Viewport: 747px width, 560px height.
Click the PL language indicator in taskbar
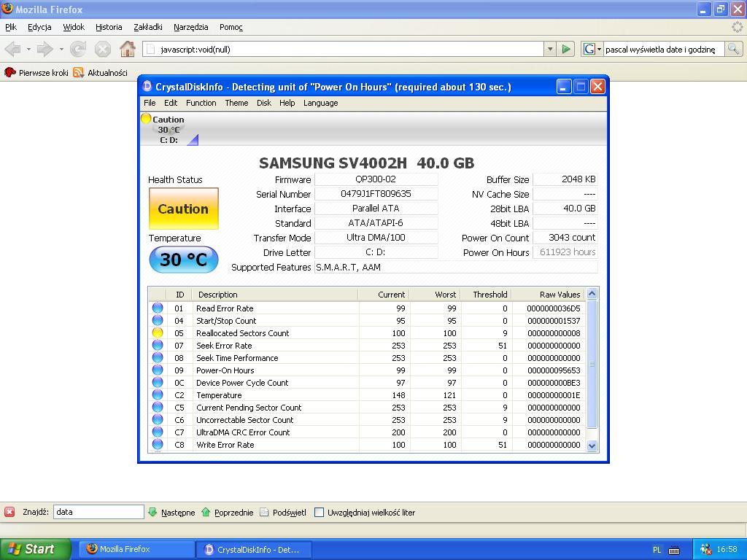[657, 550]
